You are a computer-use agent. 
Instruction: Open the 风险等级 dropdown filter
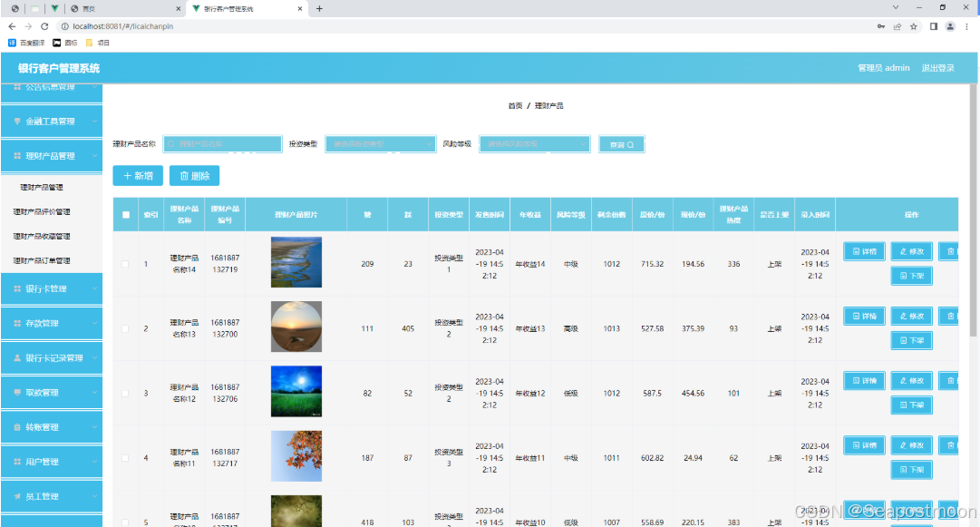(534, 144)
